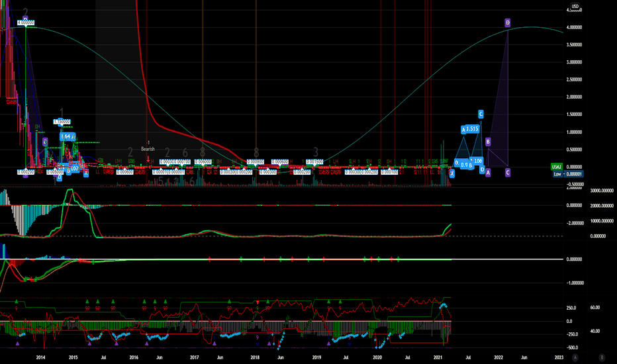
Task: Select the purple B pattern point label
Action: [x=488, y=142]
